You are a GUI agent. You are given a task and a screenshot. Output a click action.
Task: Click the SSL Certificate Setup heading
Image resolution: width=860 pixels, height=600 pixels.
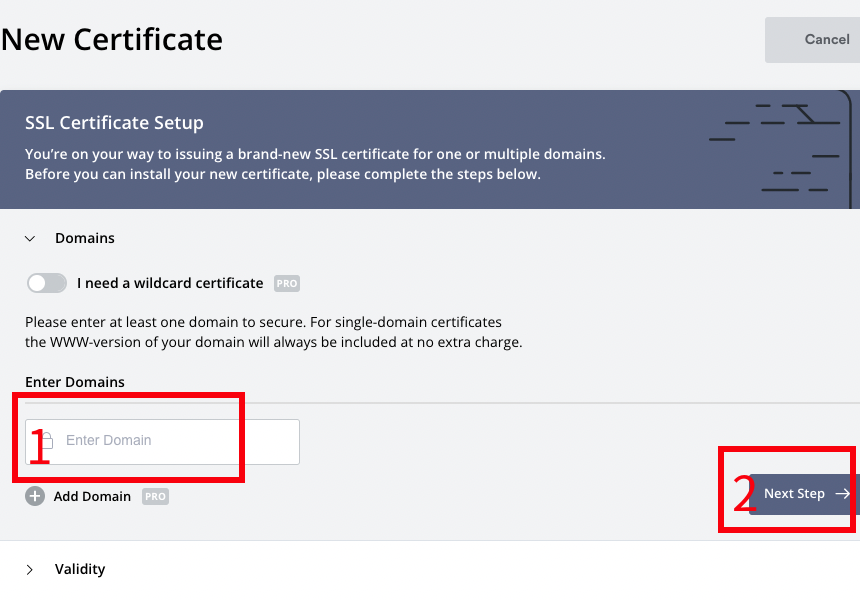[x=114, y=123]
